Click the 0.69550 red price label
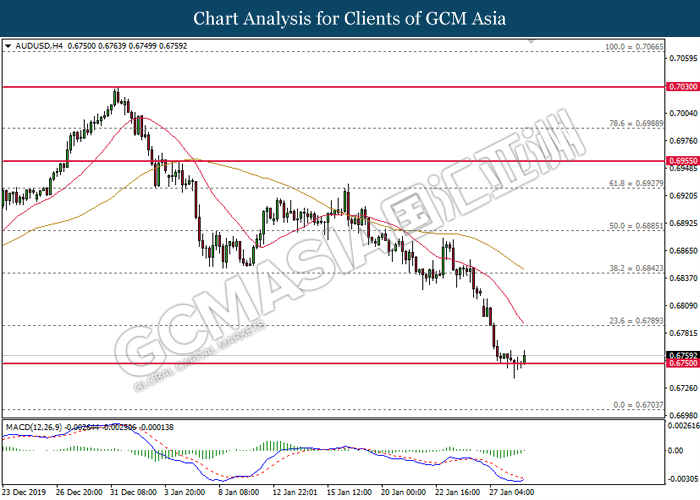 tap(683, 161)
